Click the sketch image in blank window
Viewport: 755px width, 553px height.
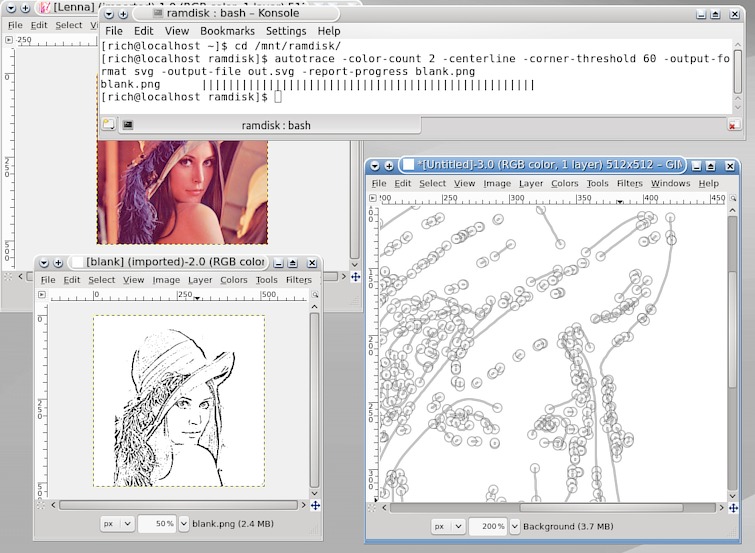click(x=179, y=401)
